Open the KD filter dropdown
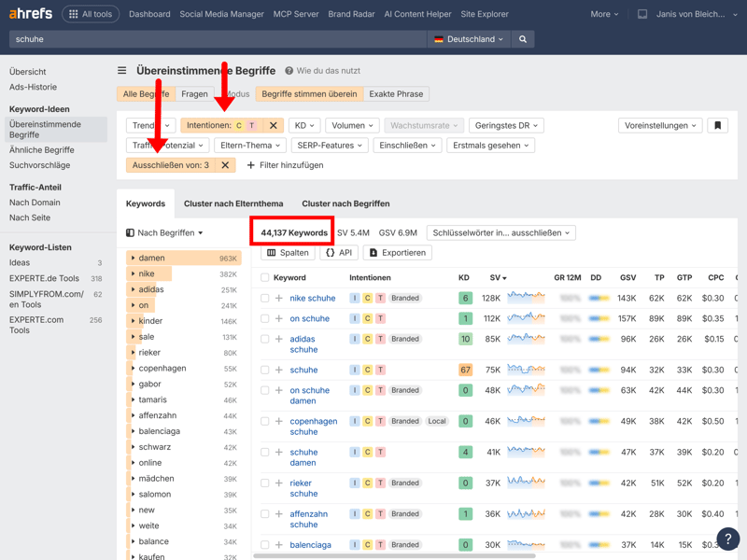 [304, 125]
